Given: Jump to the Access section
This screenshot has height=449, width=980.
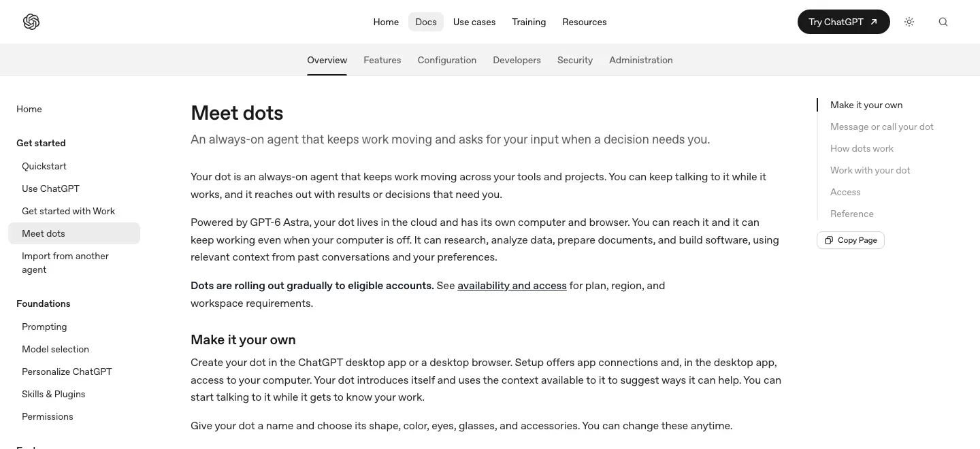Looking at the screenshot, I should (x=845, y=192).
